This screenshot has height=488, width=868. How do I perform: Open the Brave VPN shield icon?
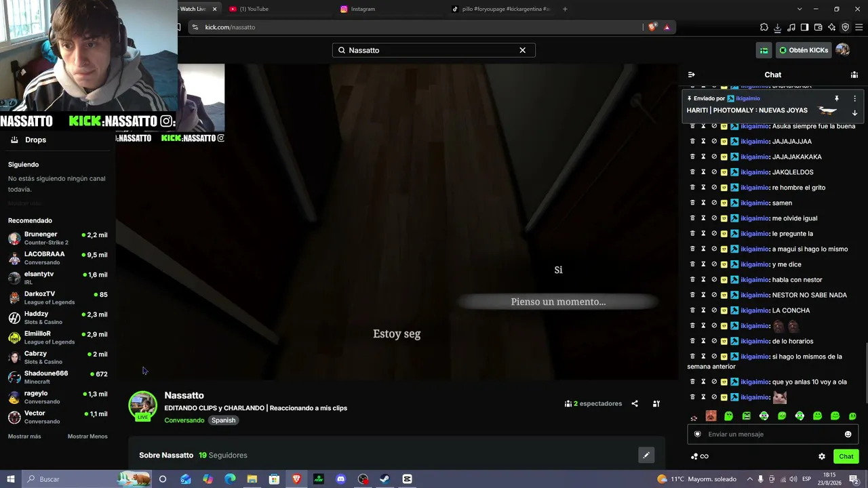pos(846,27)
